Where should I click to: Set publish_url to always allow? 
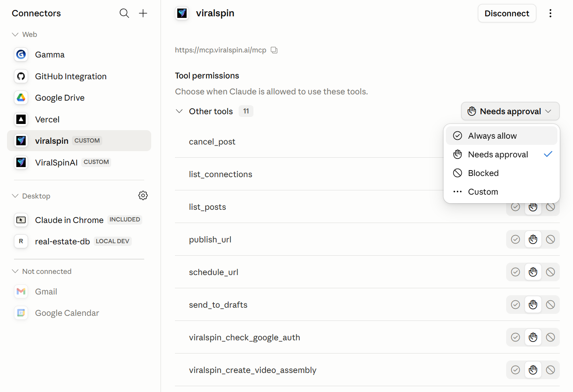[x=515, y=239]
